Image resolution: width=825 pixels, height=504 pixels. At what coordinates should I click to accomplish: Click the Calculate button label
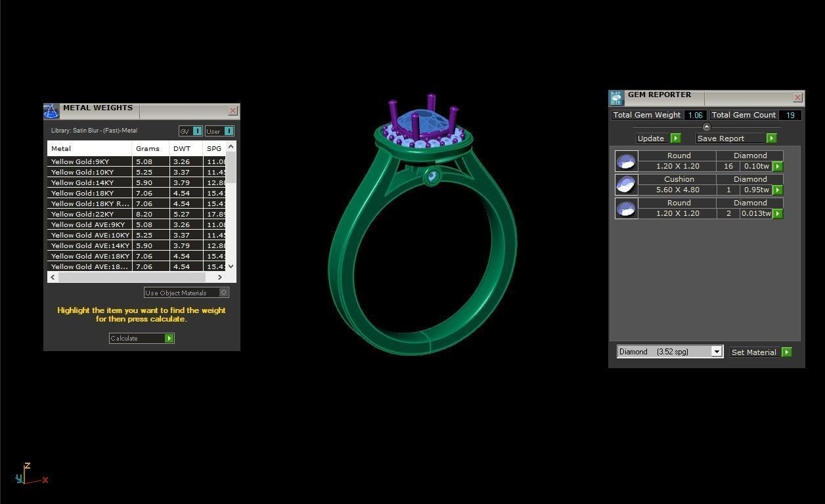(124, 339)
